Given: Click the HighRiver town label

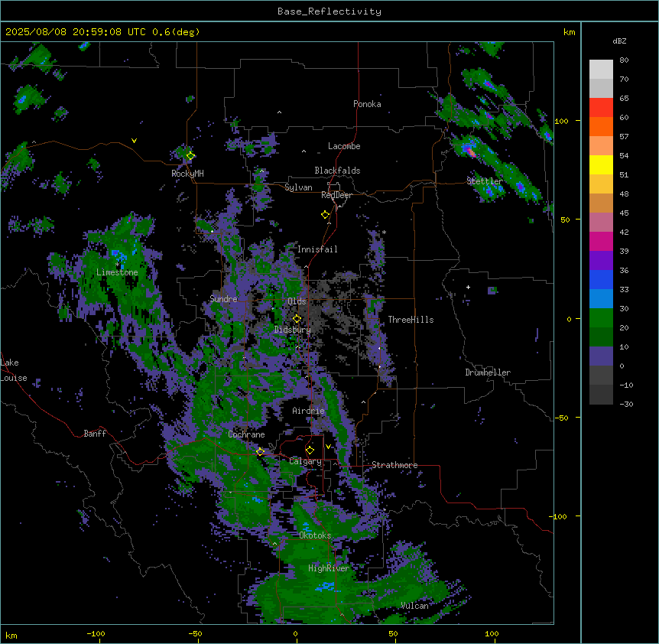Looking at the screenshot, I should tap(329, 568).
